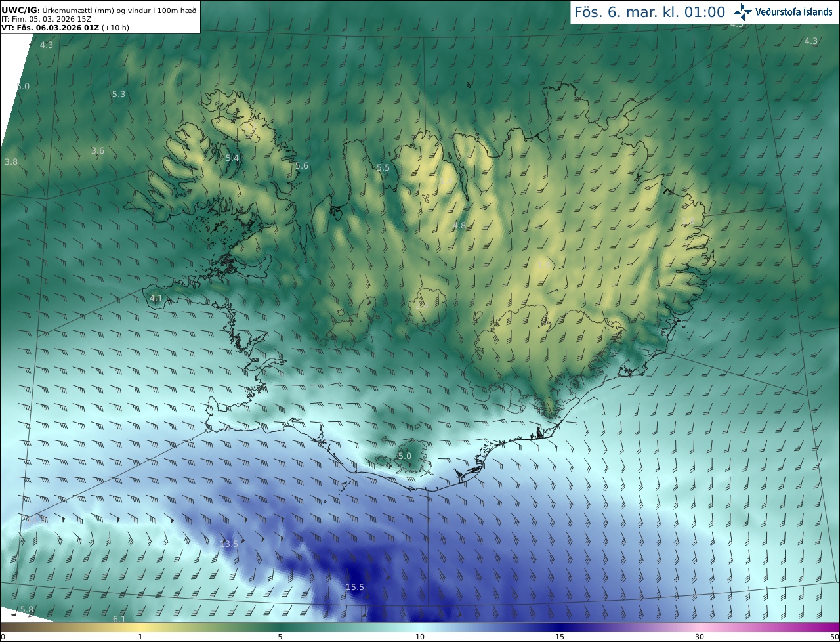
Task: Select the Fös. 6. mar. kl. 01:00 timestamp
Action: coord(650,12)
